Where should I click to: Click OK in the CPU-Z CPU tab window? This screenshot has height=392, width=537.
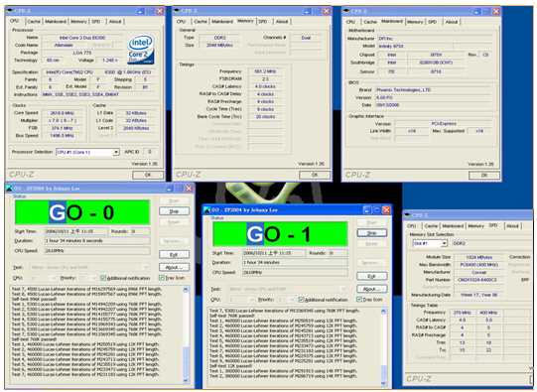point(148,175)
